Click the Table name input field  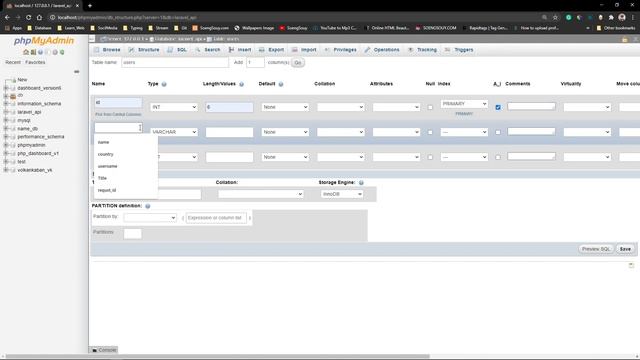(175, 62)
